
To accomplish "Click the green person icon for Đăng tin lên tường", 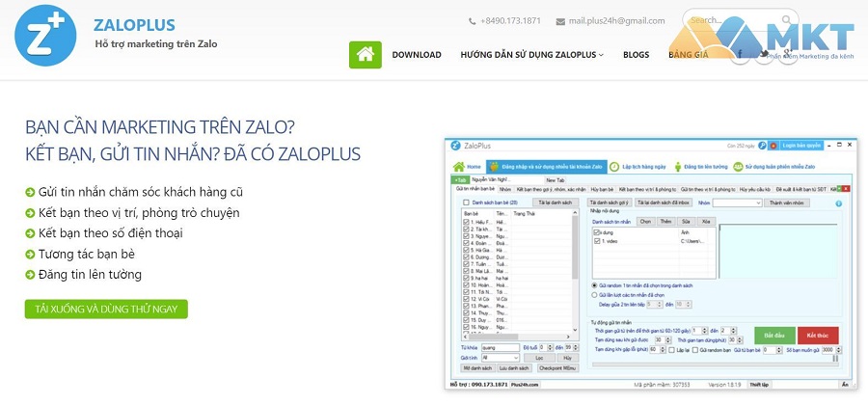I will coord(678,167).
